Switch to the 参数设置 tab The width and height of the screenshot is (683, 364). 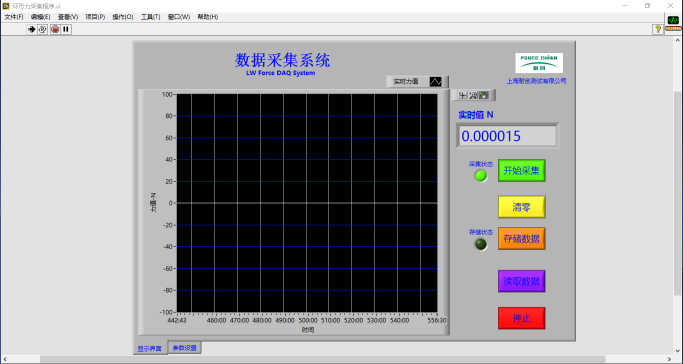[x=185, y=347]
